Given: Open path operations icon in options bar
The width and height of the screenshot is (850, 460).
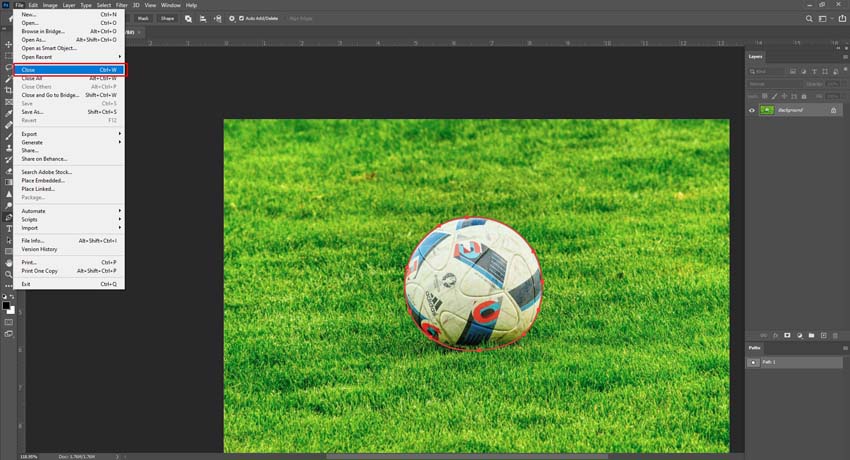Looking at the screenshot, I should (x=188, y=18).
